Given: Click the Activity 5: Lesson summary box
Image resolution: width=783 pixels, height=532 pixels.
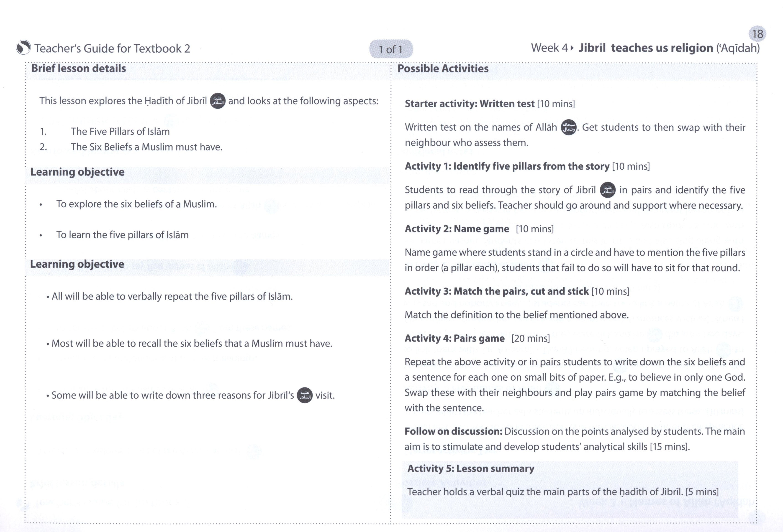Looking at the screenshot, I should pos(570,489).
